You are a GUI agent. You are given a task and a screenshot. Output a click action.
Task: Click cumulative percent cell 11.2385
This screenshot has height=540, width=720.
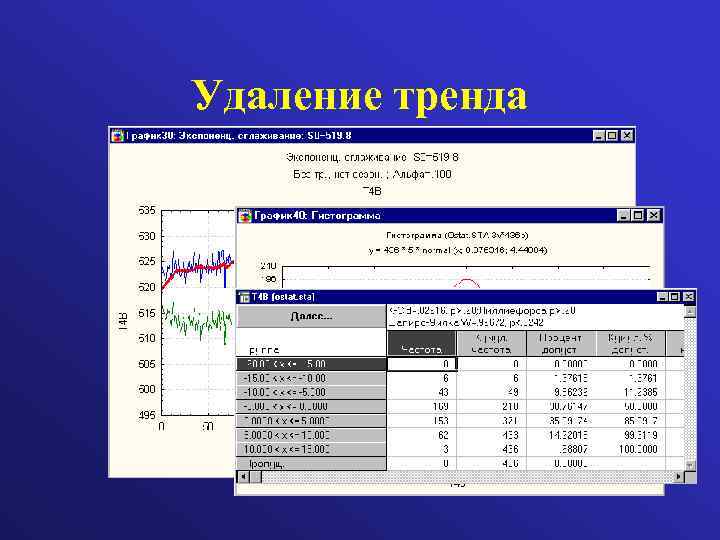(x=630, y=393)
